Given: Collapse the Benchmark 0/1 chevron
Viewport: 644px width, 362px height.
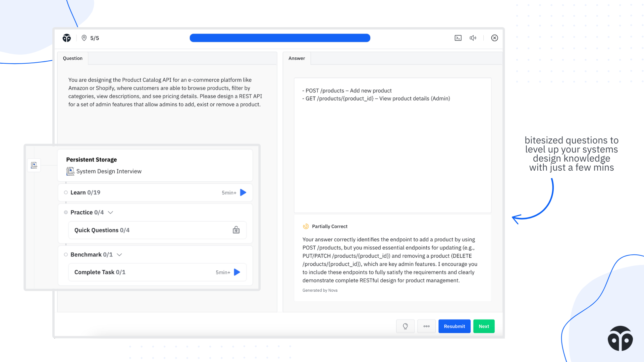Looking at the screenshot, I should (x=119, y=255).
